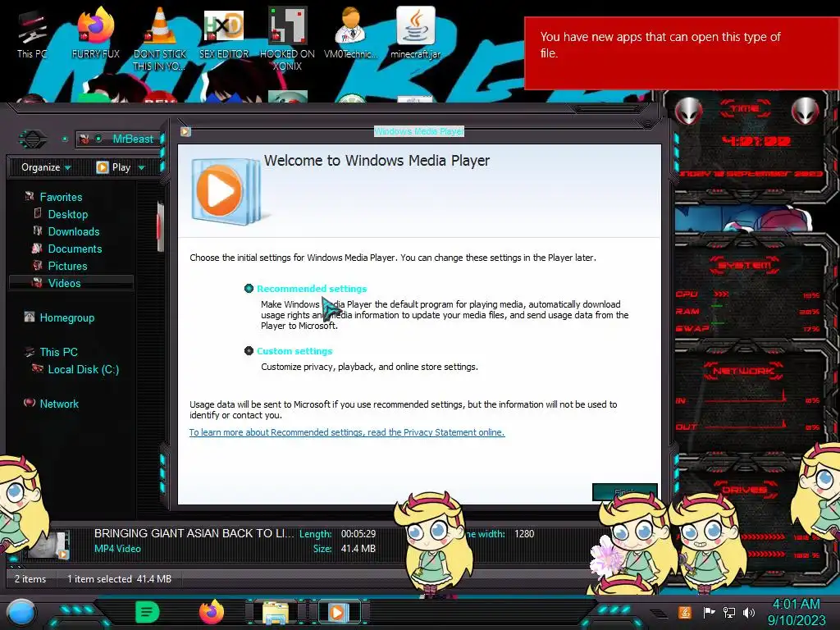
Task: Click the Desktop icon in Favorites
Action: (38, 214)
